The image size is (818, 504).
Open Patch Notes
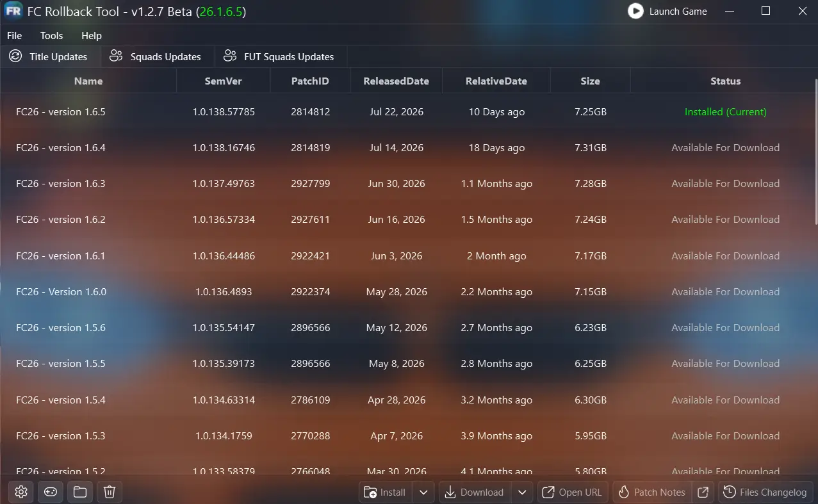pyautogui.click(x=652, y=492)
